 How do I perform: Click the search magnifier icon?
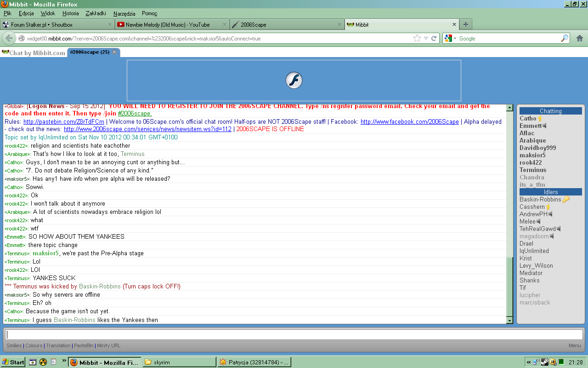[x=565, y=39]
